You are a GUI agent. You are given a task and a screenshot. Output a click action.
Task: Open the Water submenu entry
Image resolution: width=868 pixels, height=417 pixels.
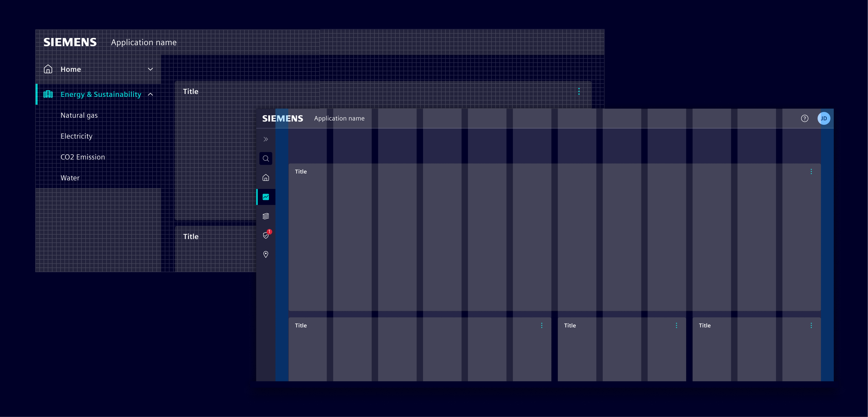(70, 178)
